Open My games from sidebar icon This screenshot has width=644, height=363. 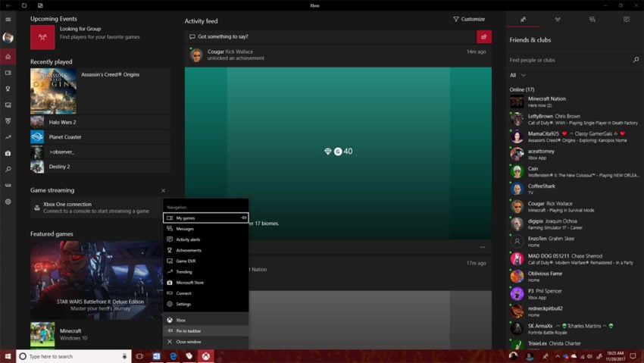[x=8, y=73]
